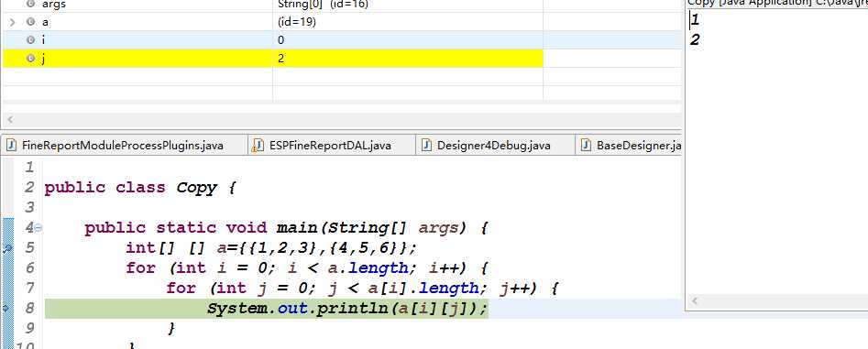The image size is (868, 349).
Task: Select the highlighted variable 'j' row
Action: pos(272,58)
